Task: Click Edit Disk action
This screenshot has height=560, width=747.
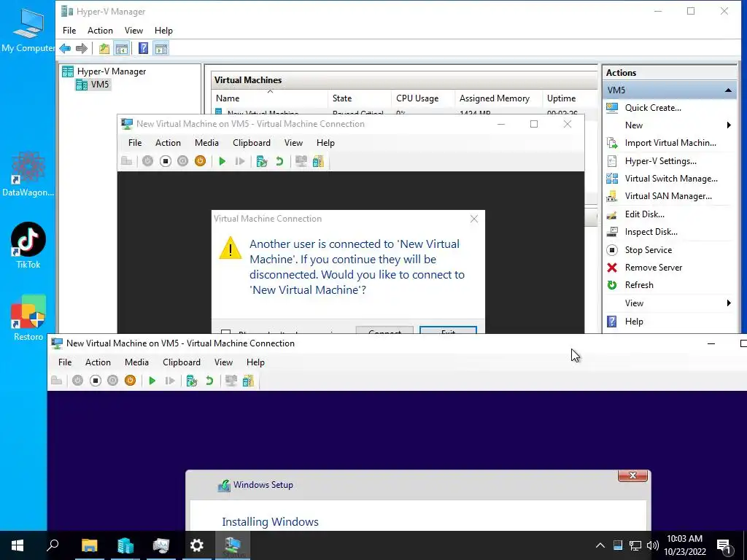Action: tap(645, 214)
